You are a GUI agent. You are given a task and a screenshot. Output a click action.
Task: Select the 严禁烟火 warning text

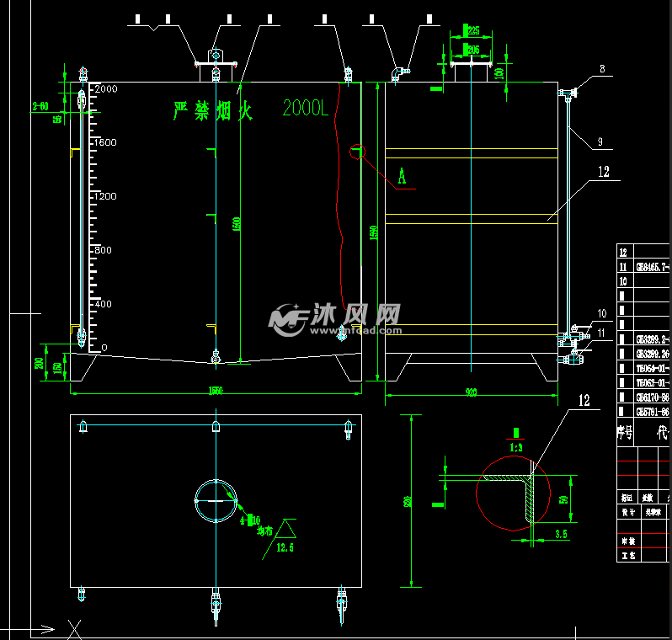click(x=212, y=109)
